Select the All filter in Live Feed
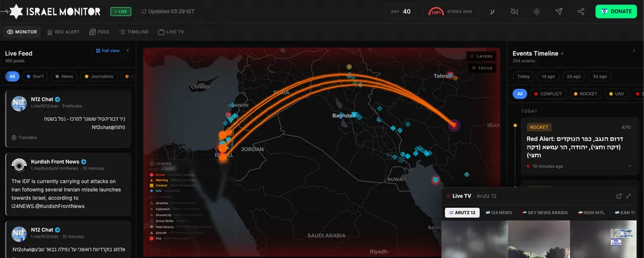644x258 pixels. (12, 77)
